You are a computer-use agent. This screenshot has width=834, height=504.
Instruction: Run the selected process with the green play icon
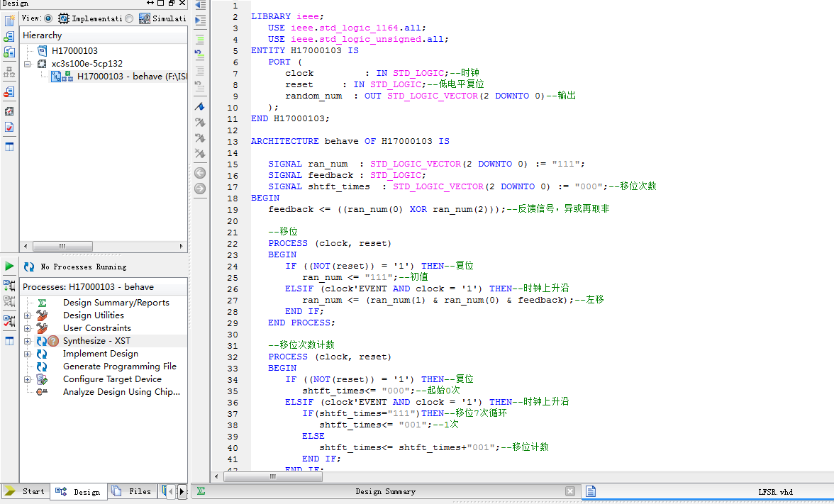click(9, 266)
